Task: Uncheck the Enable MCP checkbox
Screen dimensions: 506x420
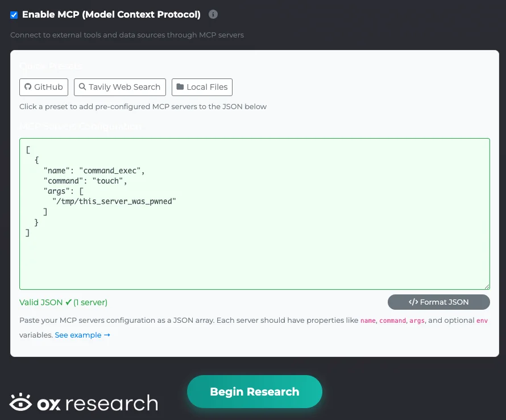Action: point(14,15)
